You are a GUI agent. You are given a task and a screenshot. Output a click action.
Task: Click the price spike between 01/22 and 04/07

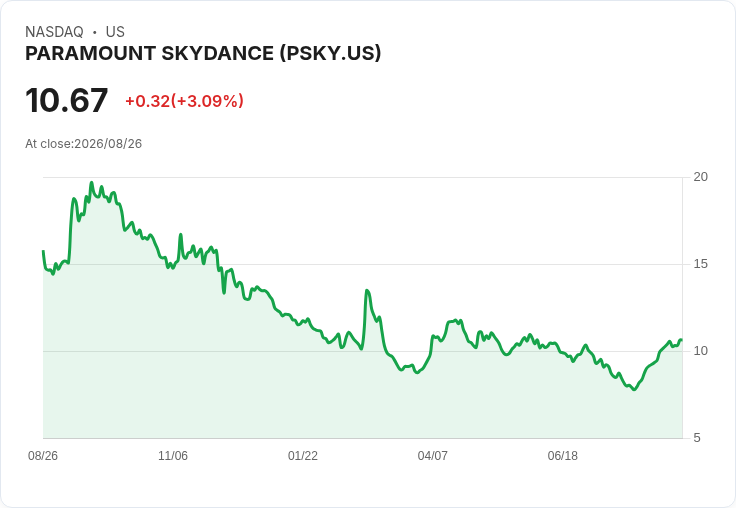(x=367, y=291)
